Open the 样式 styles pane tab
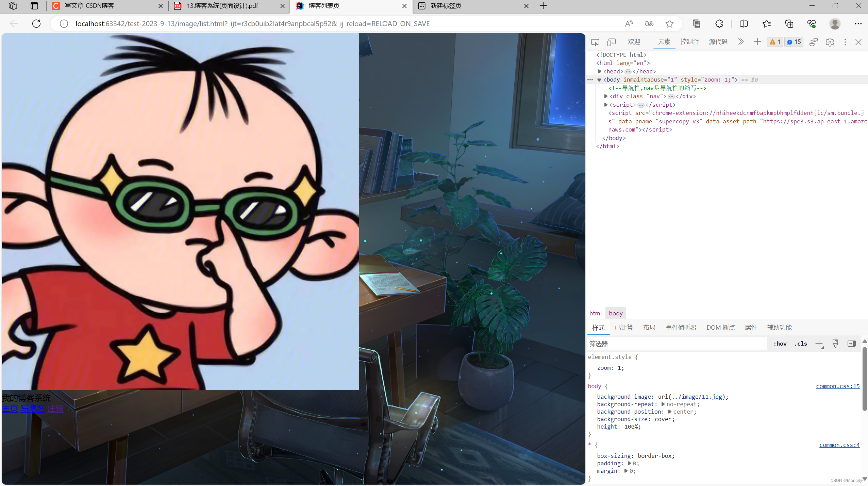Screen dimensions: 868x486 click(x=598, y=327)
